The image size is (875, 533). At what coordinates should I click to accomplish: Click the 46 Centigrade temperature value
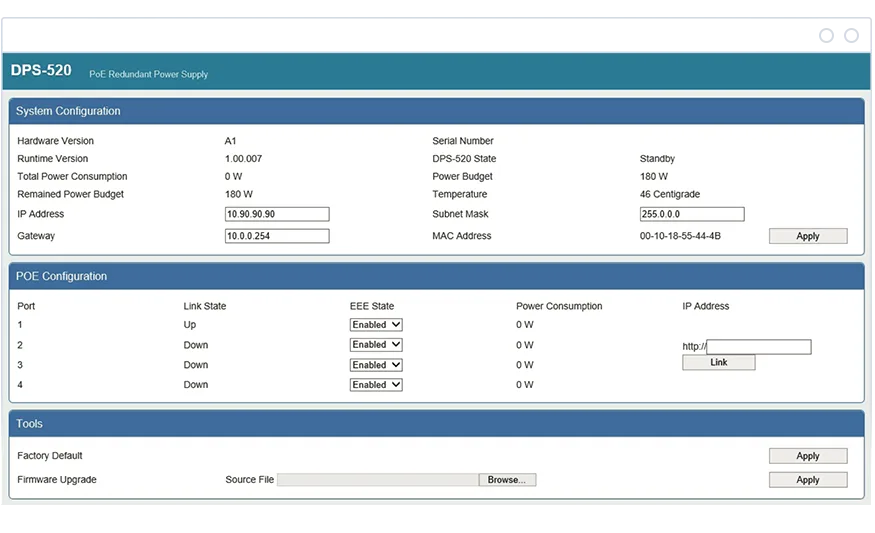coord(670,194)
